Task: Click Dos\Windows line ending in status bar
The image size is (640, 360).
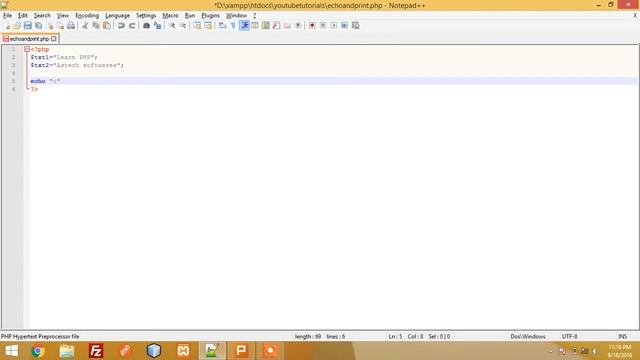Action: click(x=528, y=336)
